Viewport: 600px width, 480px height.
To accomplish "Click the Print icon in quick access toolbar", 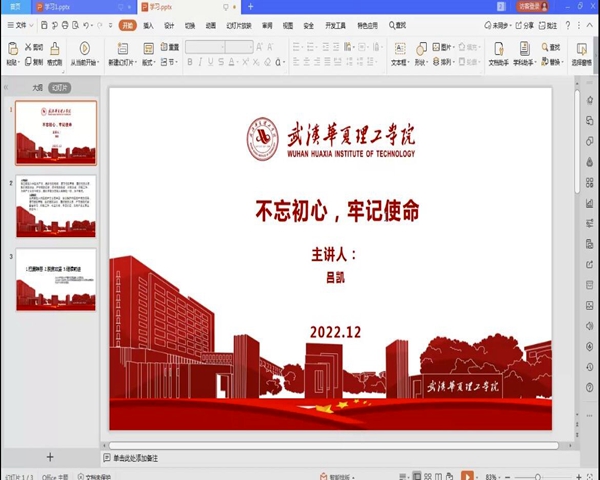I will point(65,25).
